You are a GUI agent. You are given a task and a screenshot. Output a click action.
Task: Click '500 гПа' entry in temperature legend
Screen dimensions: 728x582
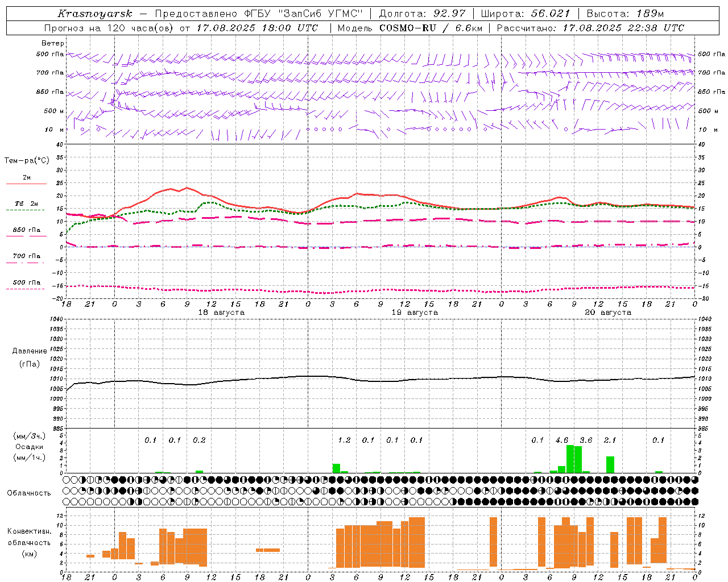click(27, 282)
